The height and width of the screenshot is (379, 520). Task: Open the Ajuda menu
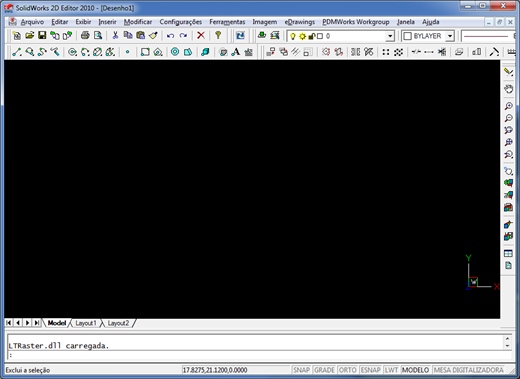click(431, 22)
